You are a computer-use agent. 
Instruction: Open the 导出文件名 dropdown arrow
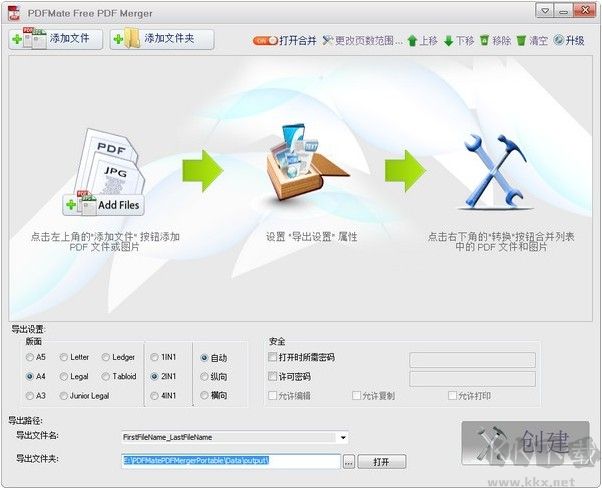[x=343, y=437]
